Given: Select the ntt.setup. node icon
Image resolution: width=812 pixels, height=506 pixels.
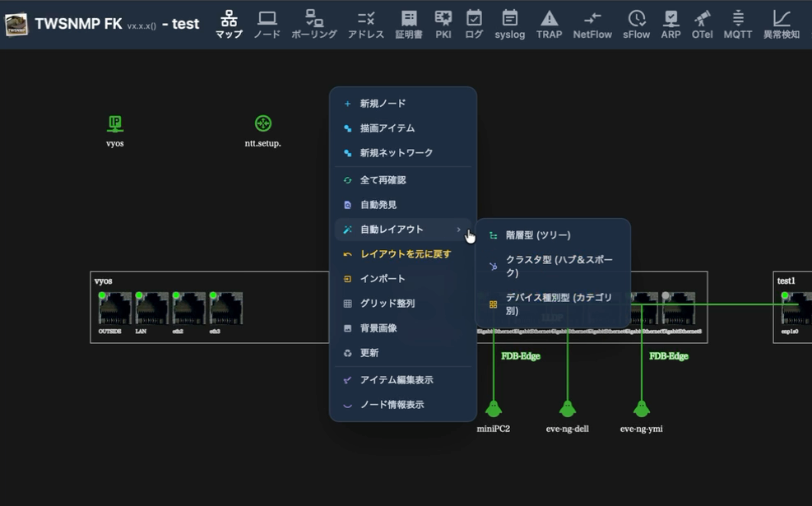Looking at the screenshot, I should (x=263, y=123).
